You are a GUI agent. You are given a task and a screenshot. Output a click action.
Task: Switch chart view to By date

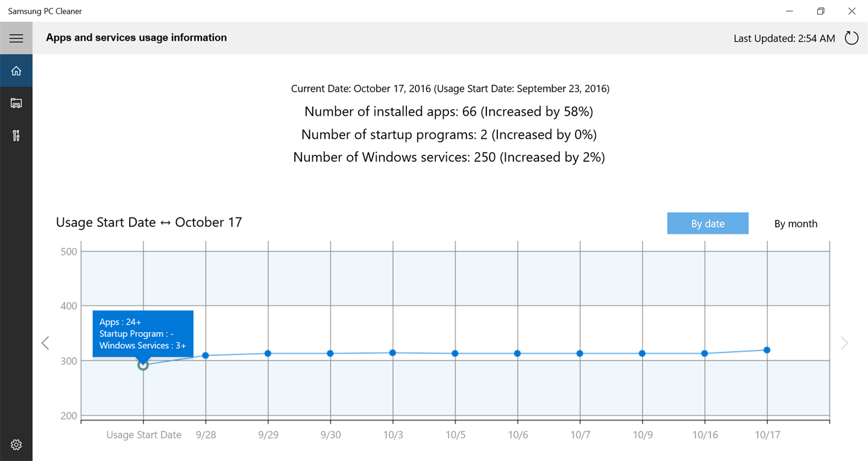(708, 224)
